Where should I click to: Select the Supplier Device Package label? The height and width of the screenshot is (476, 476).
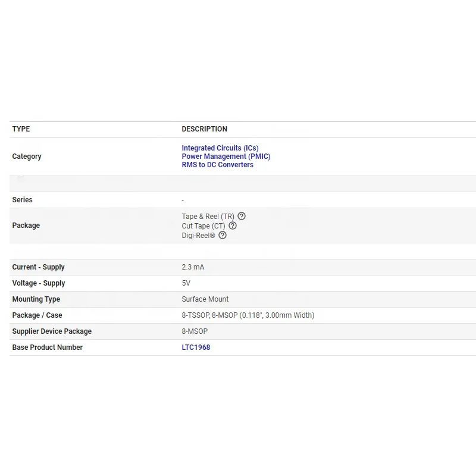tap(52, 331)
